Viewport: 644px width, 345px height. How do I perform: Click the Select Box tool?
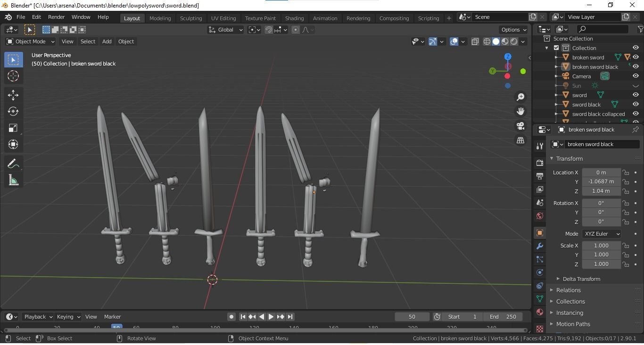click(13, 59)
